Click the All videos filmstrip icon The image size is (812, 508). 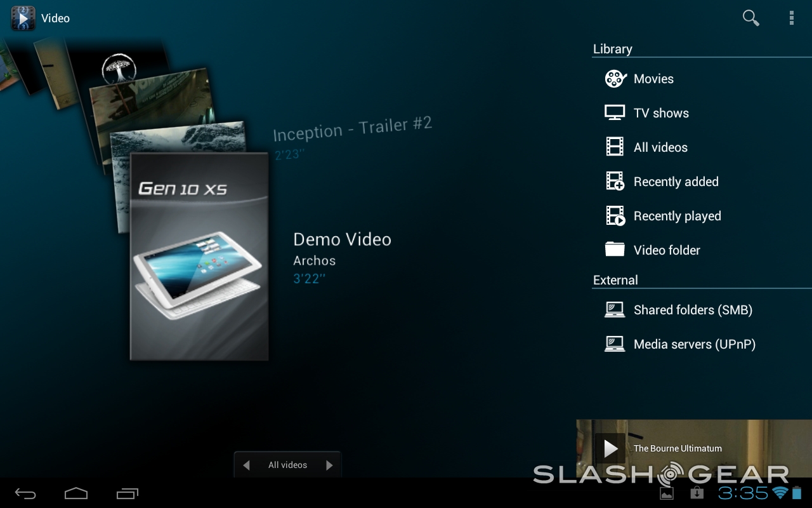(x=615, y=147)
